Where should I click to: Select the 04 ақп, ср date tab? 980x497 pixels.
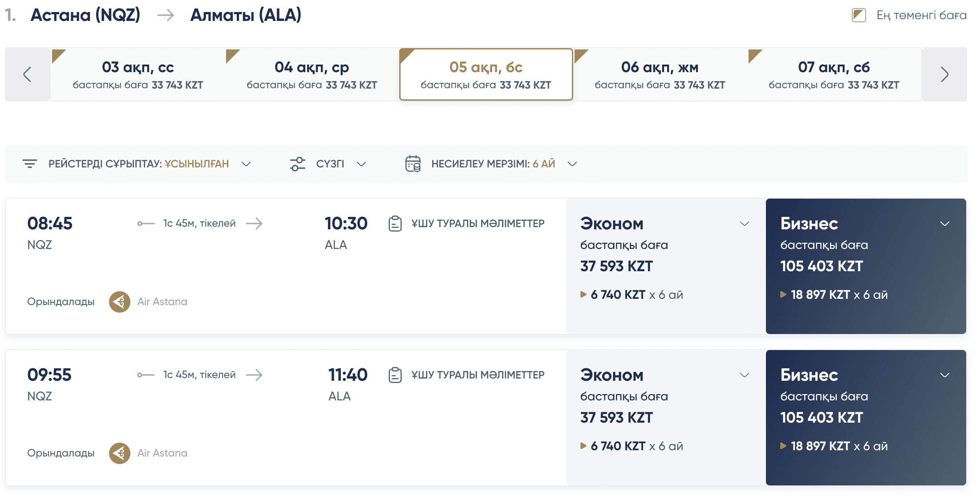pyautogui.click(x=312, y=74)
